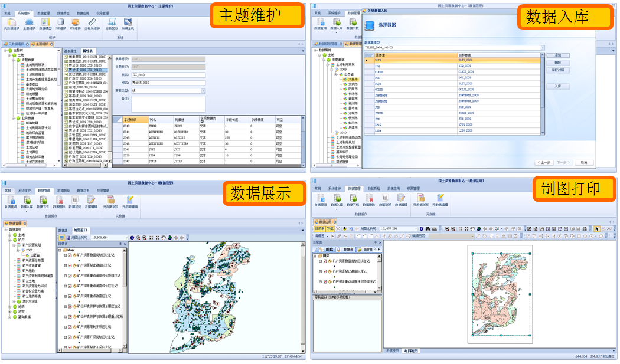Expand the 基础数据 node in 数据展示 tree
This screenshot has width=620, height=364.
click(x=9, y=317)
